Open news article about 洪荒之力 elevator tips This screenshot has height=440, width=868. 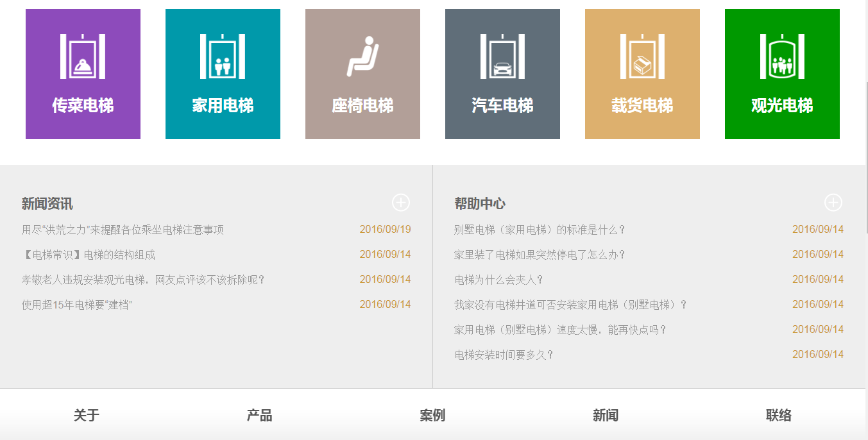click(x=123, y=230)
